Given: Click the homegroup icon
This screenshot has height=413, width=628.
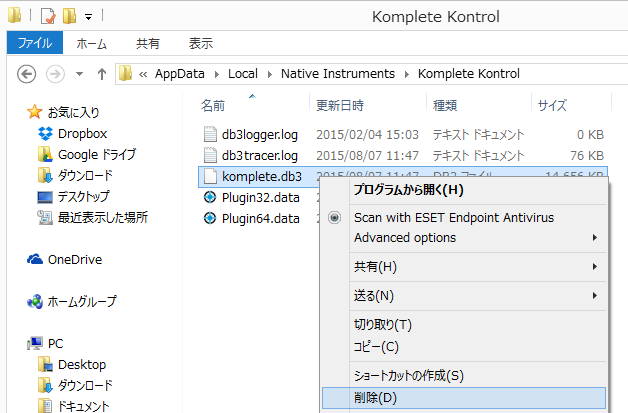Looking at the screenshot, I should tap(35, 301).
